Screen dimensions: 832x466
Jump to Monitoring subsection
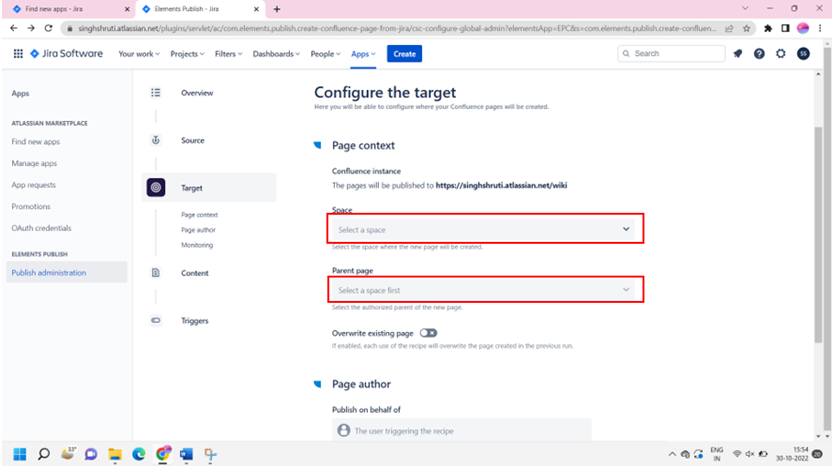(x=197, y=245)
